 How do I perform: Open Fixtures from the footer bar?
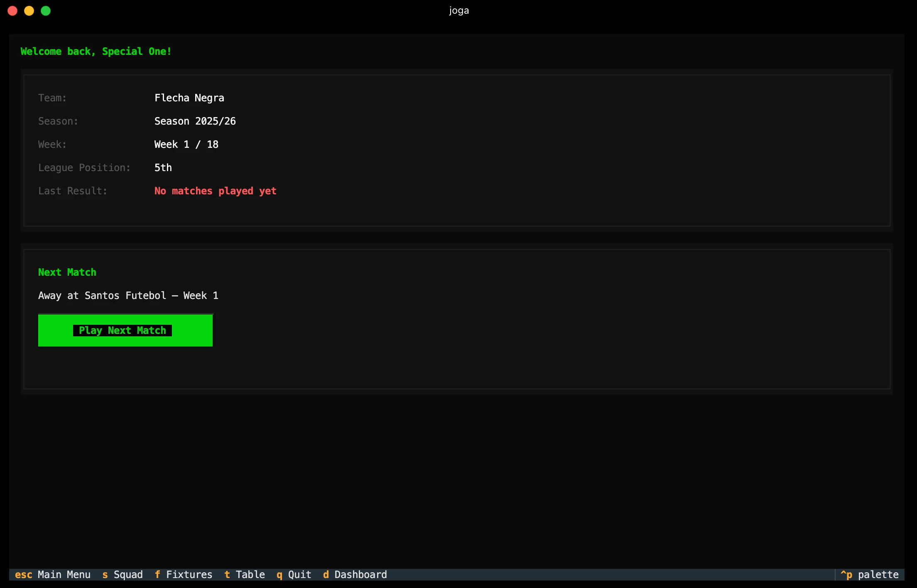[183, 575]
